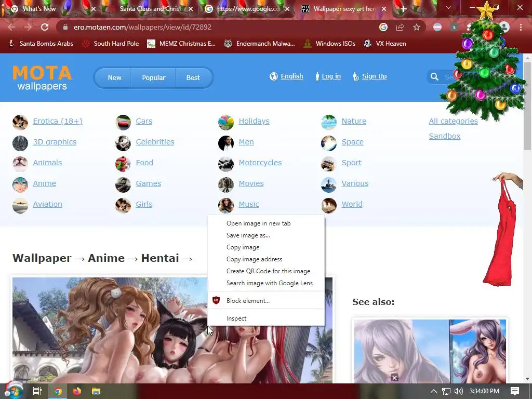The image size is (532, 399).
Task: Open the Chrome three-dot menu
Action: pos(521,27)
